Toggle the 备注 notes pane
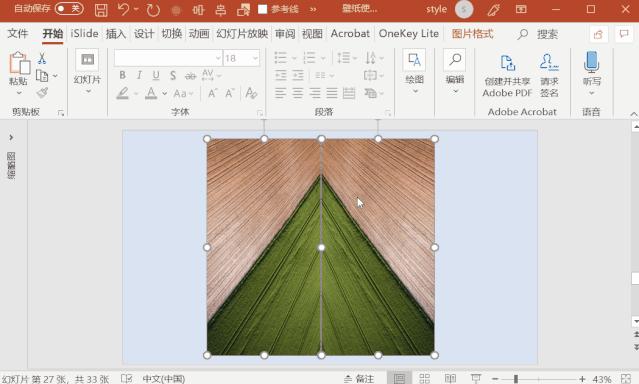The width and height of the screenshot is (639, 384). tap(359, 379)
